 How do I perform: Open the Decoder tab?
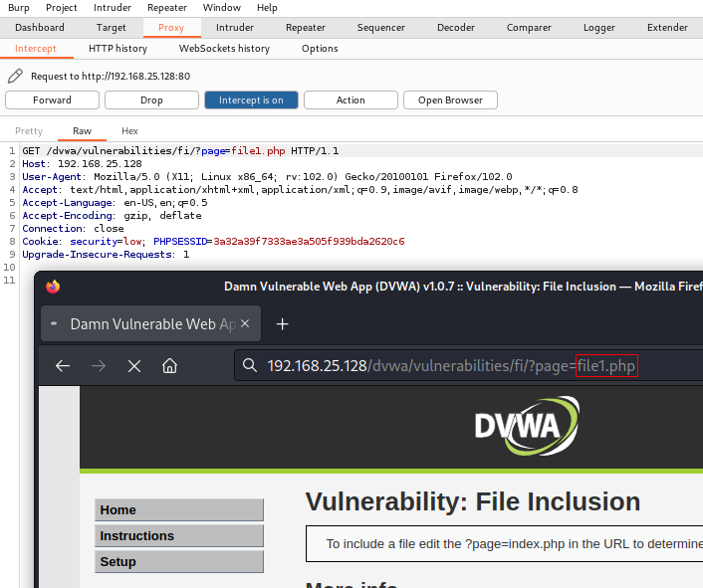pos(455,28)
